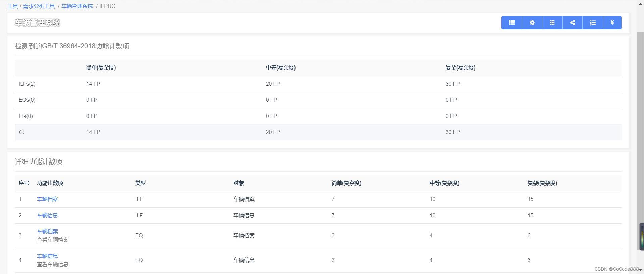
Task: Click 中等(复杂度) header in detail table
Action: click(444, 183)
